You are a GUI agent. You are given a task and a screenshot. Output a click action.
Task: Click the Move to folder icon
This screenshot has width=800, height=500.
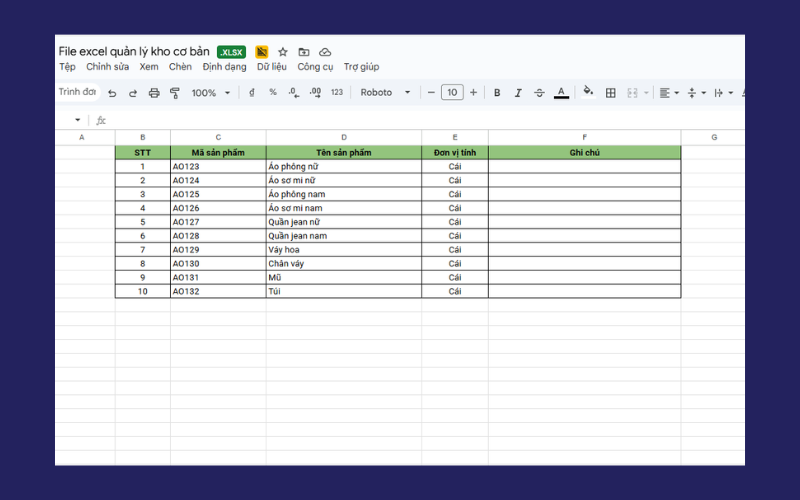tap(304, 52)
